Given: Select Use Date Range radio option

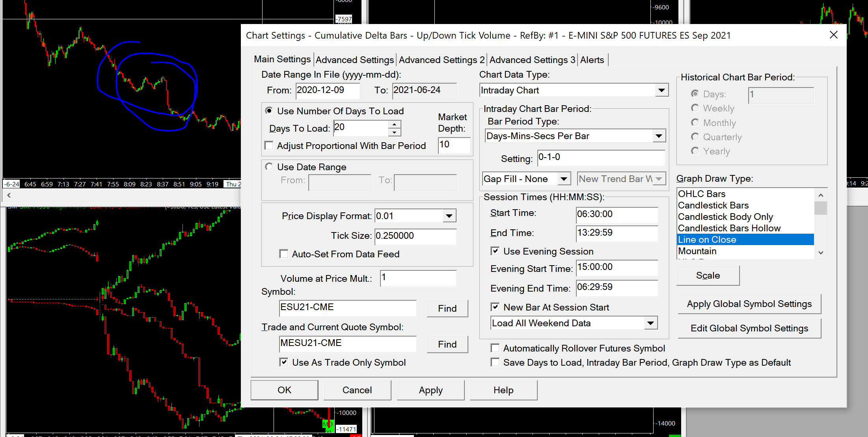Looking at the screenshot, I should pos(269,167).
